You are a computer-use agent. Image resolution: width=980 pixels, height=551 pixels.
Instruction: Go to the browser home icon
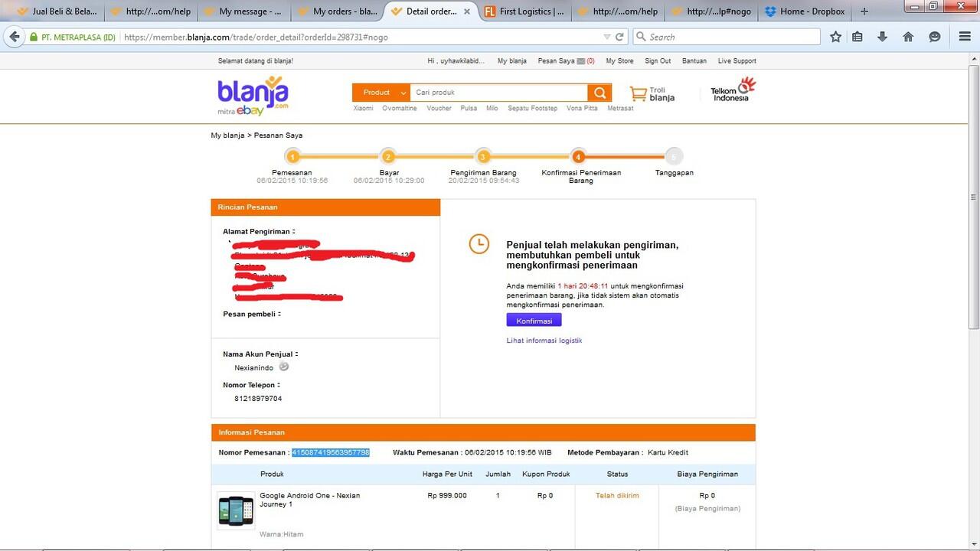coord(908,37)
